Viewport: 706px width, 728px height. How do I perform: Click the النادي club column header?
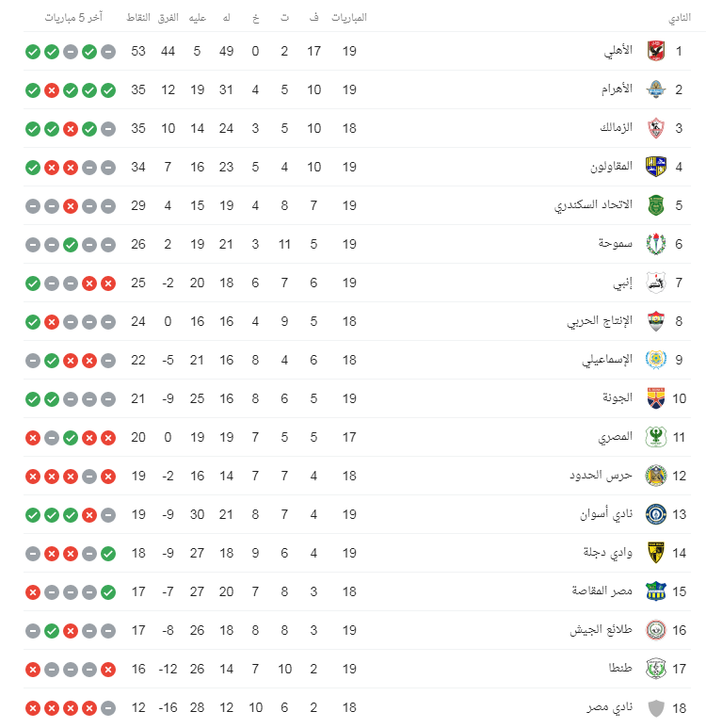click(x=680, y=18)
